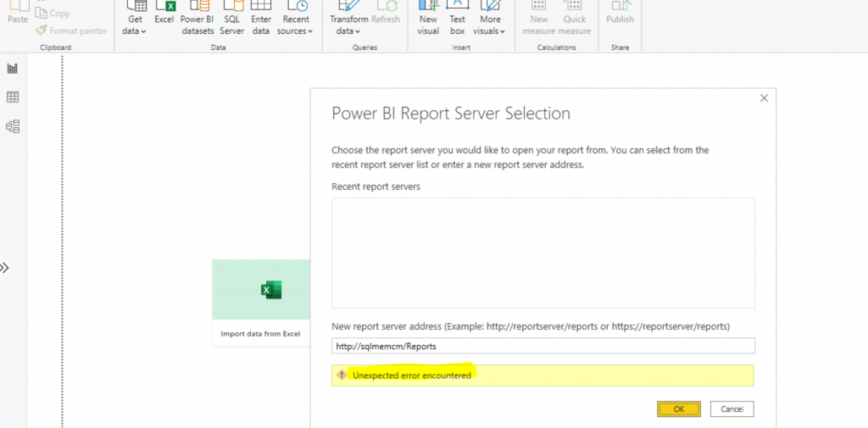
Task: Click the Paste button in Clipboard
Action: tap(17, 14)
